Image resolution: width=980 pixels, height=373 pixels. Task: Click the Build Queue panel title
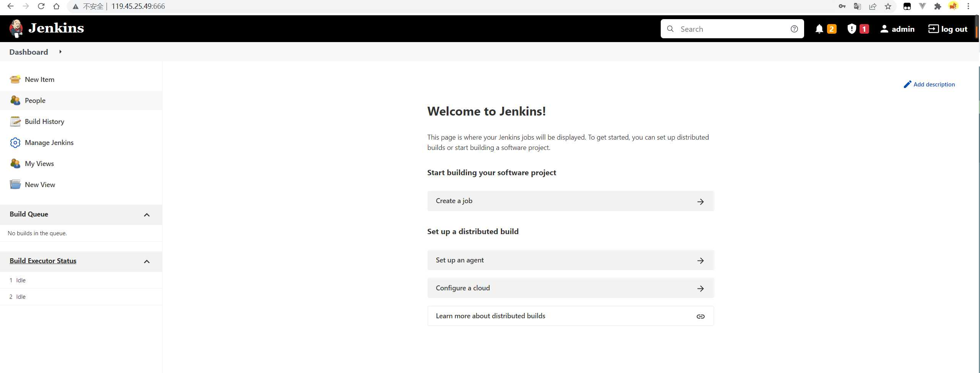[29, 214]
